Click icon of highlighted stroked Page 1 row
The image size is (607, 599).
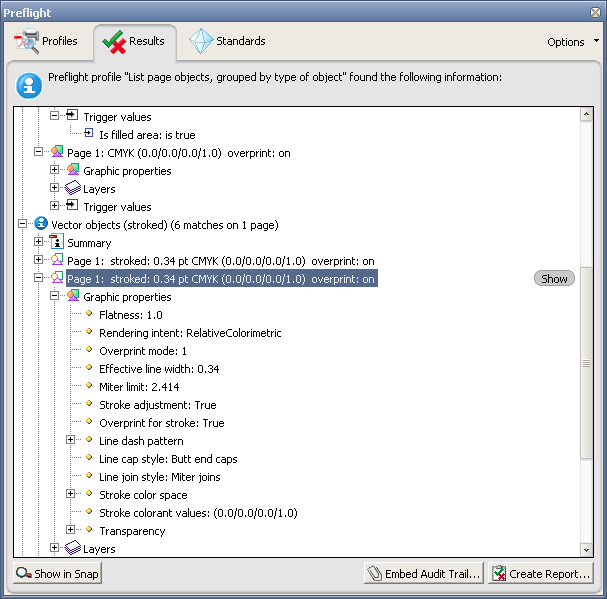pos(57,277)
